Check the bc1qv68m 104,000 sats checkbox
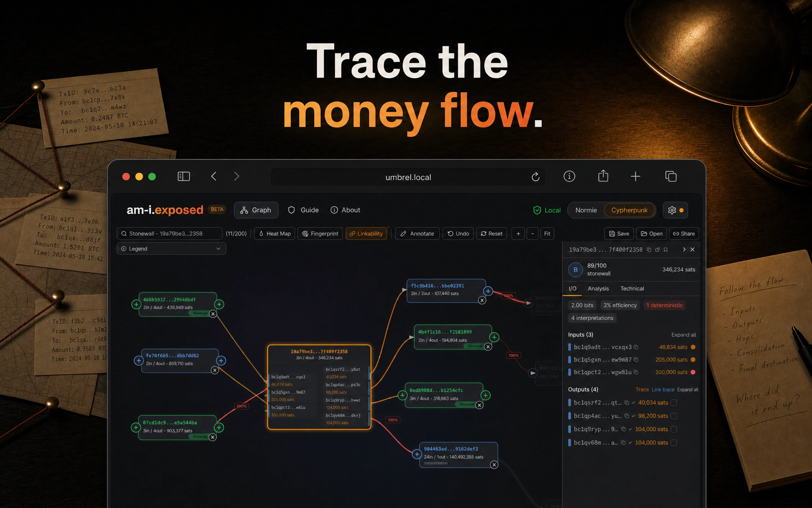 pyautogui.click(x=674, y=443)
